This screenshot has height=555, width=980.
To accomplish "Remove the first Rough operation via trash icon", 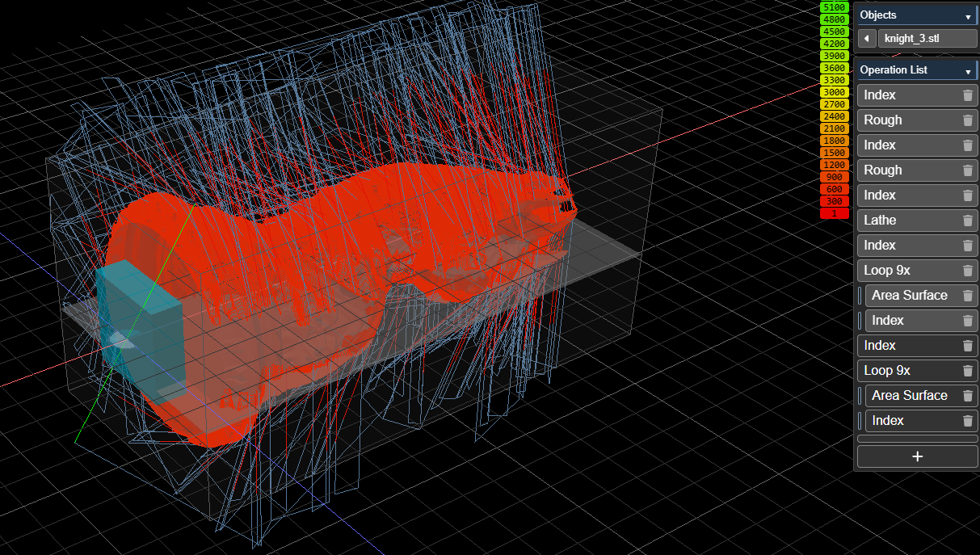I will pyautogui.click(x=967, y=120).
